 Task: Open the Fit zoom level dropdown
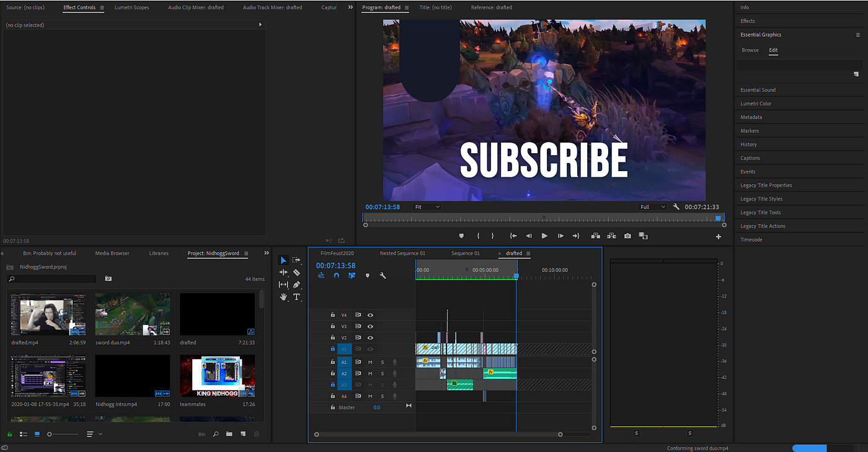pos(427,207)
